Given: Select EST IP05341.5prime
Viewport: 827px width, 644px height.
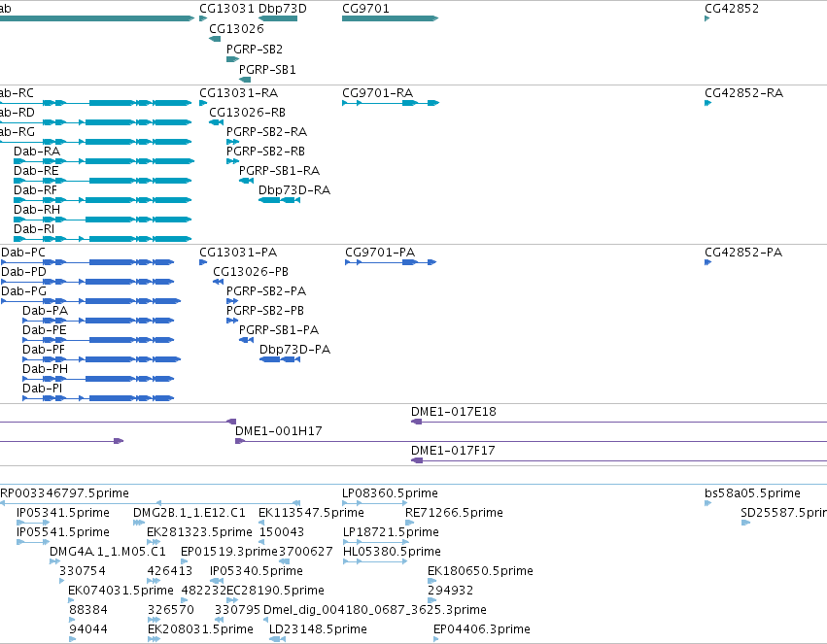Looking at the screenshot, I should 63,513.
